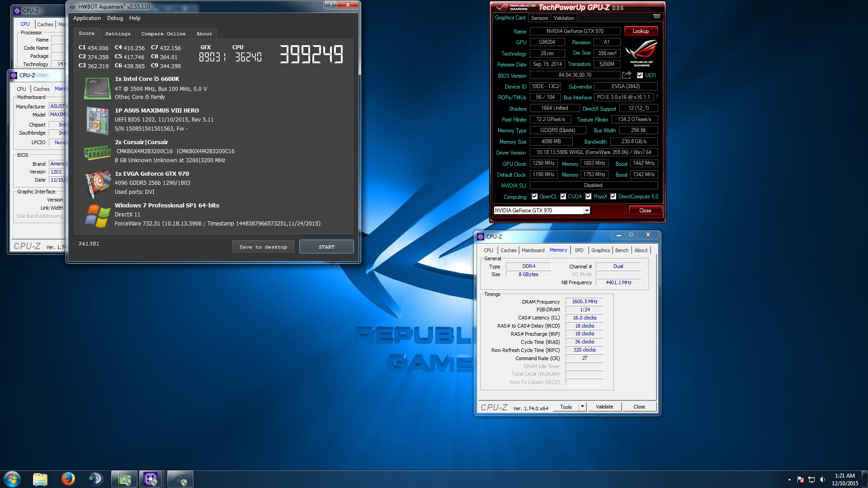The image size is (868, 488).
Task: Click the CPU chip icon in Aquamark
Action: pos(97,88)
